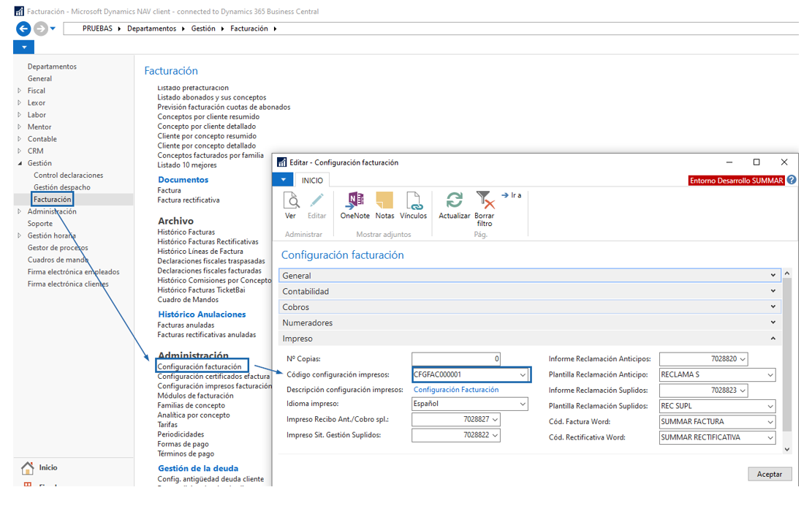This screenshot has width=812, height=509.
Task: Click the Ver icon in ribbon
Action: pos(291,201)
